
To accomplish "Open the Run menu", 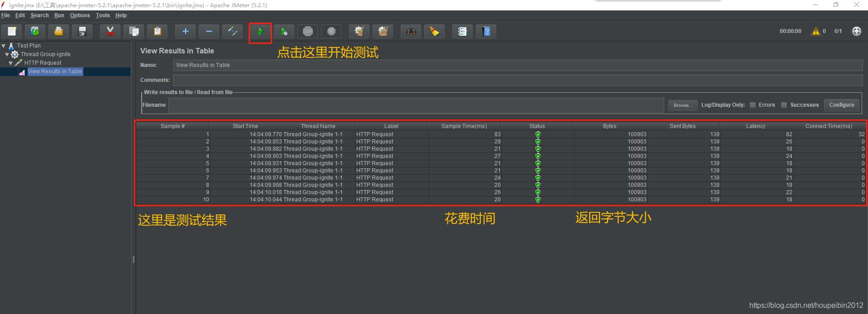I will [59, 15].
